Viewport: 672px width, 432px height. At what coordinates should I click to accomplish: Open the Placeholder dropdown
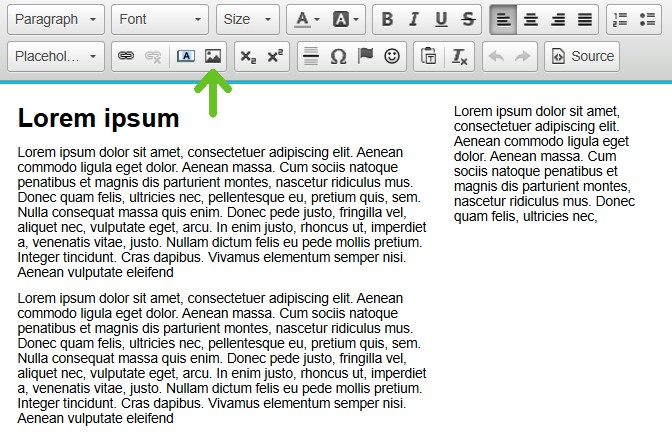click(56, 57)
